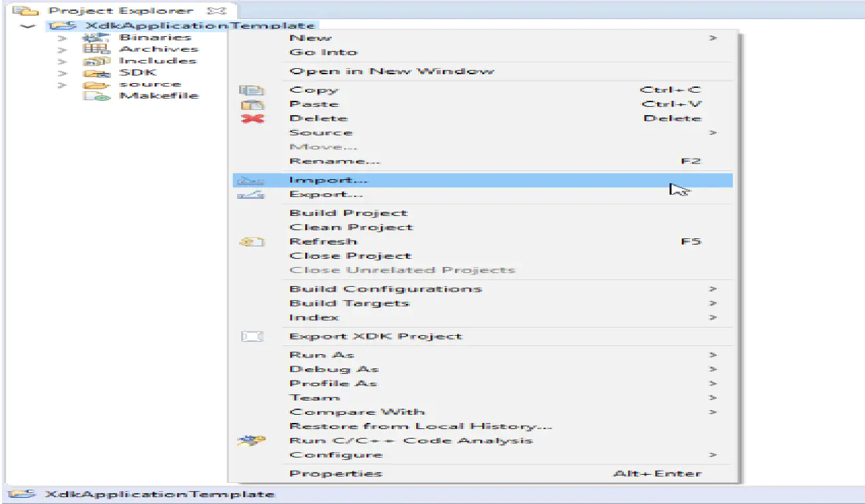Open the Build Targets submenu arrow
865x504 pixels.
click(713, 304)
